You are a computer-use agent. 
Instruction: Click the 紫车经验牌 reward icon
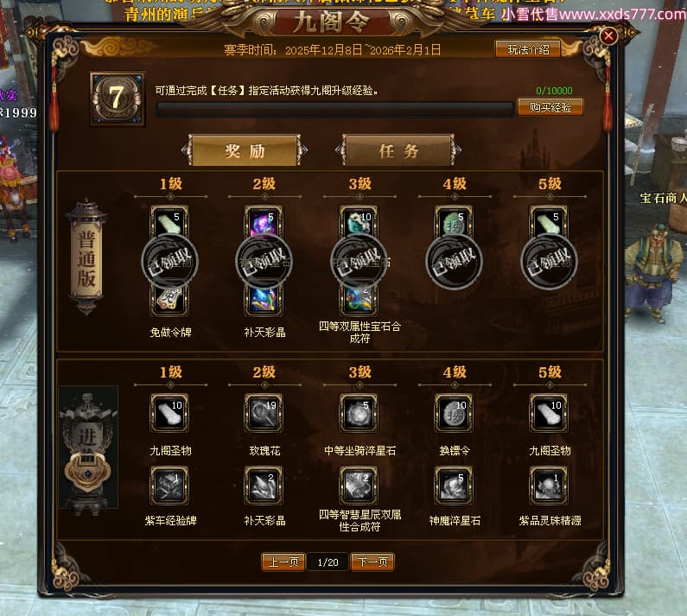(x=169, y=486)
